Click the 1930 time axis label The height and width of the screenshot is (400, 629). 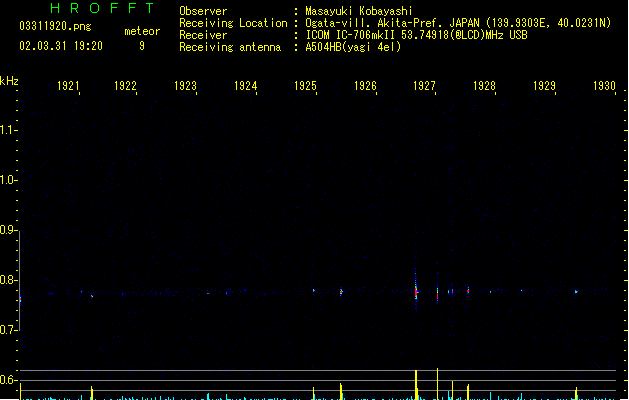point(604,86)
